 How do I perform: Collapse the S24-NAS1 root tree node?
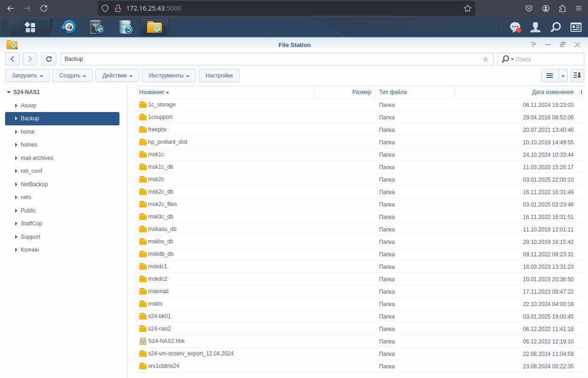[x=9, y=92]
